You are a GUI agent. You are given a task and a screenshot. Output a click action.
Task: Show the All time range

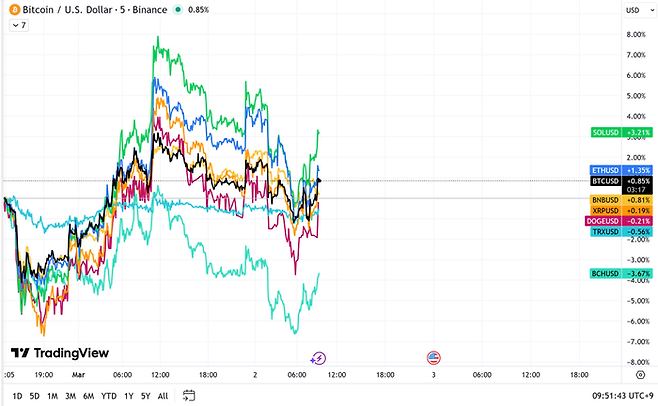[x=163, y=395]
